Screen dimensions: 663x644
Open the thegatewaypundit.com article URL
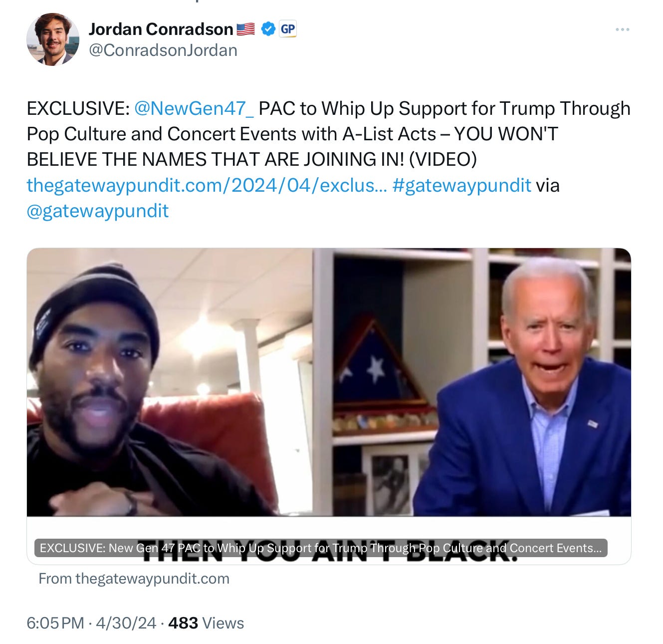point(207,185)
